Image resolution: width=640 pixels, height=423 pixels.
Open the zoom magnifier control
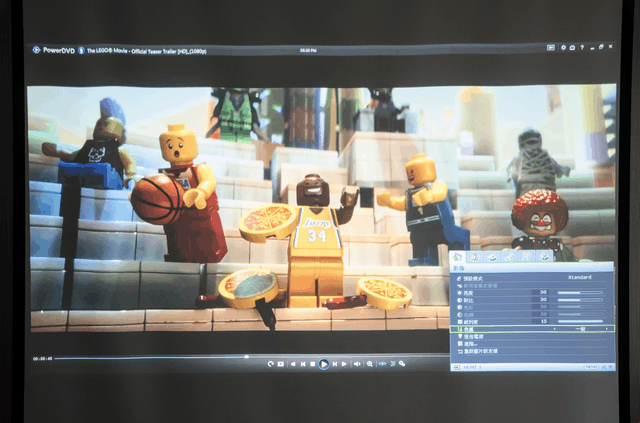pos(370,364)
